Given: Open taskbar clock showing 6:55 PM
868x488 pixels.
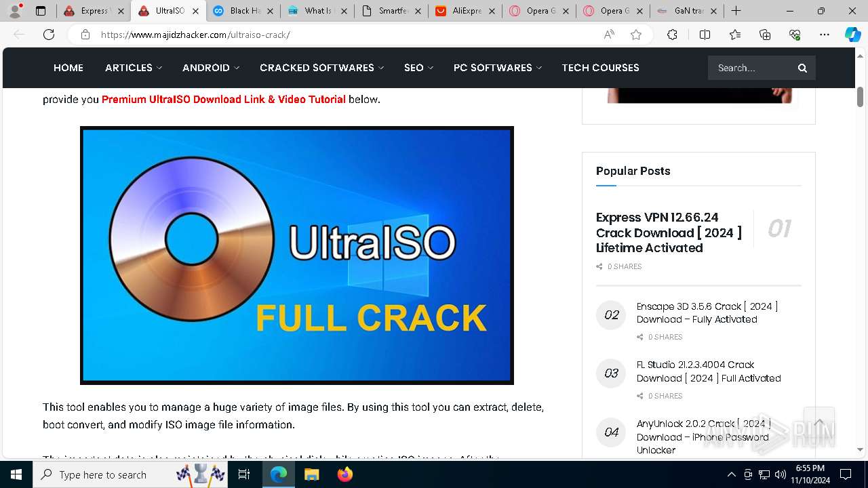Looking at the screenshot, I should click(x=810, y=474).
